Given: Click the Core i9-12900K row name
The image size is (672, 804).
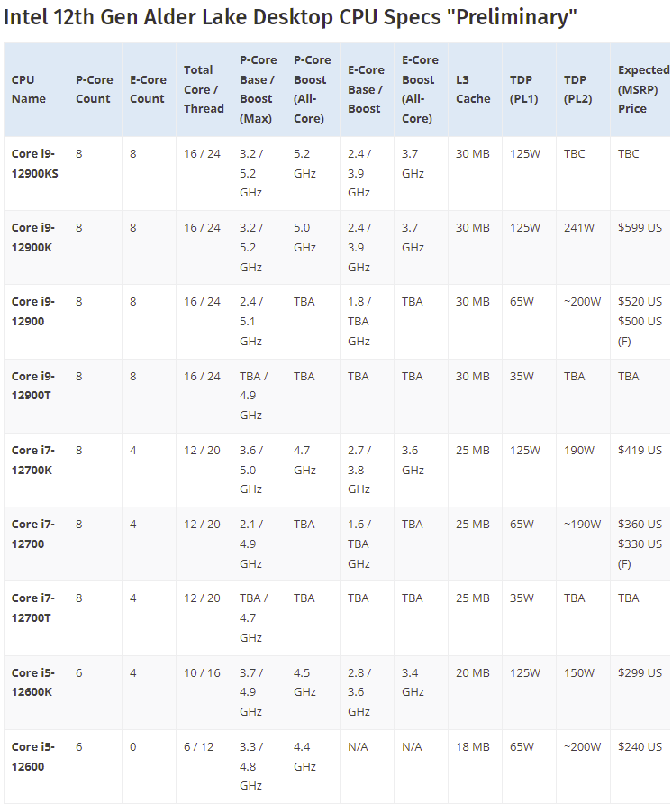Looking at the screenshot, I should point(35,237).
